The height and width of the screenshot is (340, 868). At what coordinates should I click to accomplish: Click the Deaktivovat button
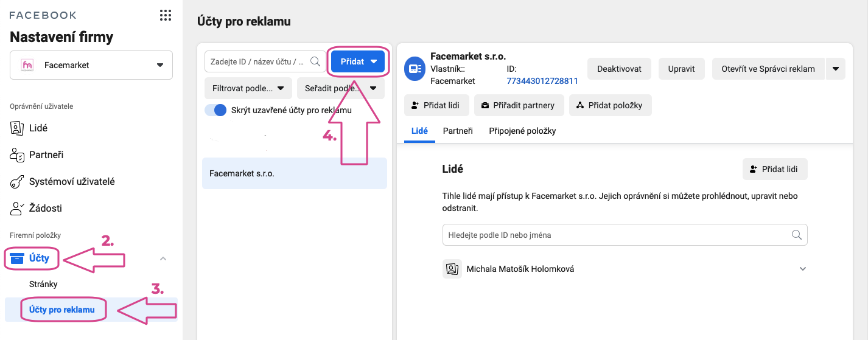(x=619, y=69)
